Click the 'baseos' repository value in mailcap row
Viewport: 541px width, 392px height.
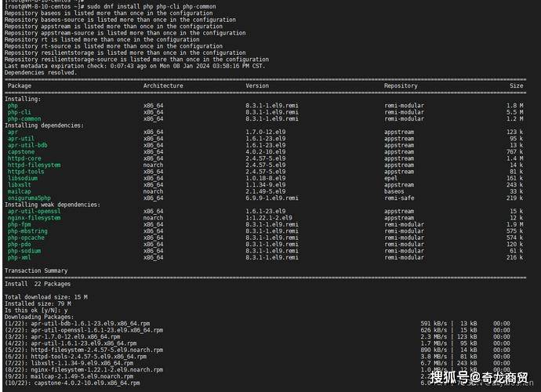394,191
